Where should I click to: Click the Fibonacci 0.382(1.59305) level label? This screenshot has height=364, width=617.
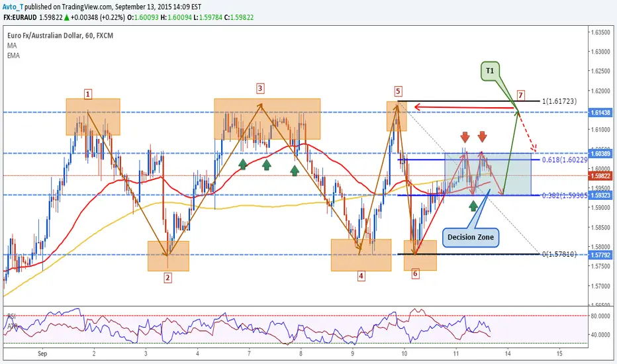(565, 195)
